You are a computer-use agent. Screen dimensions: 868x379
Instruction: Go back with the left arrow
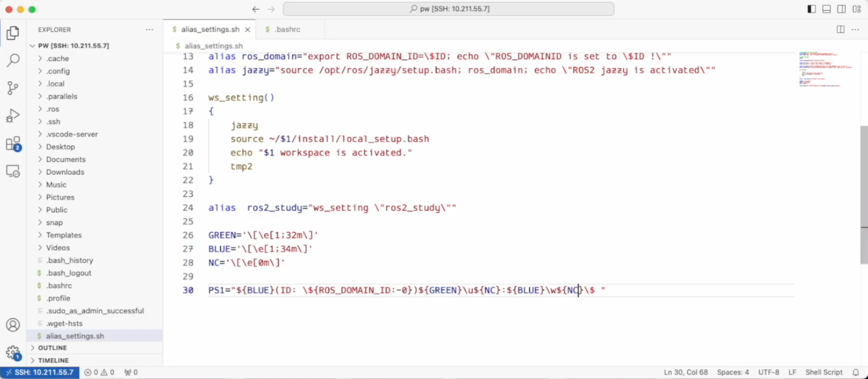pyautogui.click(x=256, y=9)
